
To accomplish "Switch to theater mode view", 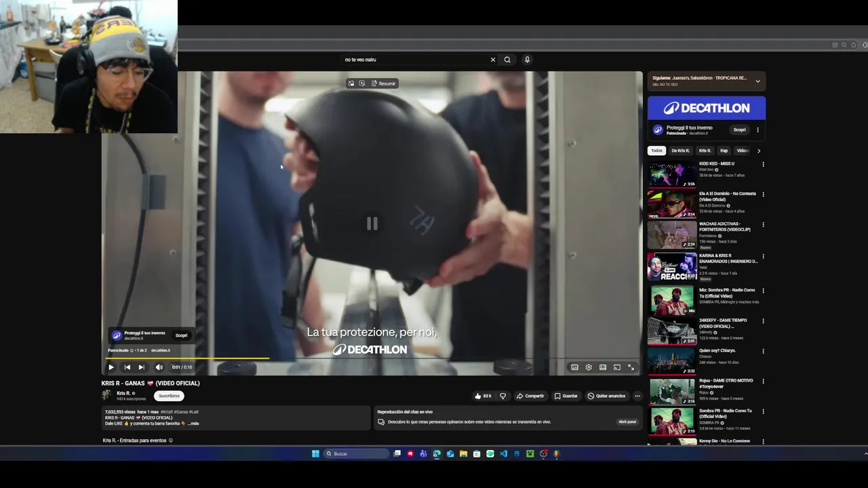I will (x=603, y=367).
